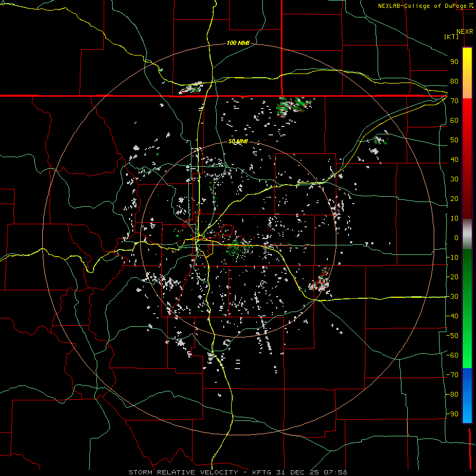Click the positive 50 value on velocity scale
This screenshot has width=476, height=476.
pos(454,140)
